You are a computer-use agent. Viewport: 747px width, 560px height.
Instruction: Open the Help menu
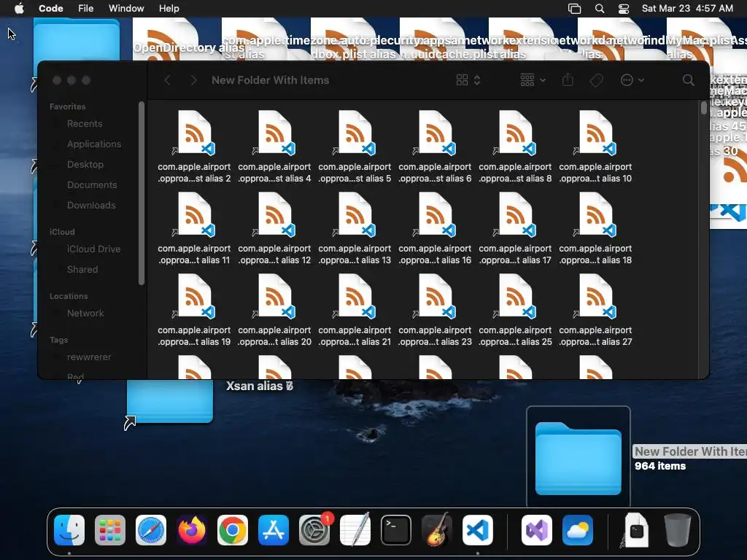click(169, 9)
